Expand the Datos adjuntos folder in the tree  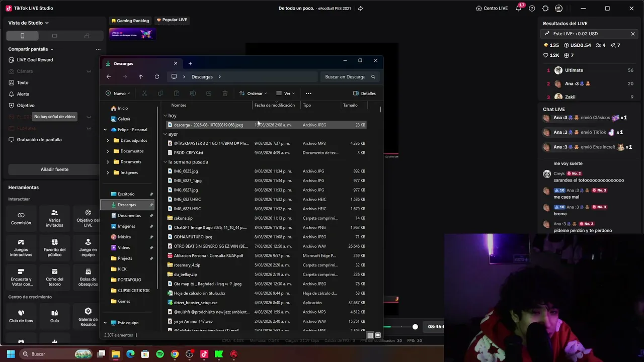click(108, 140)
